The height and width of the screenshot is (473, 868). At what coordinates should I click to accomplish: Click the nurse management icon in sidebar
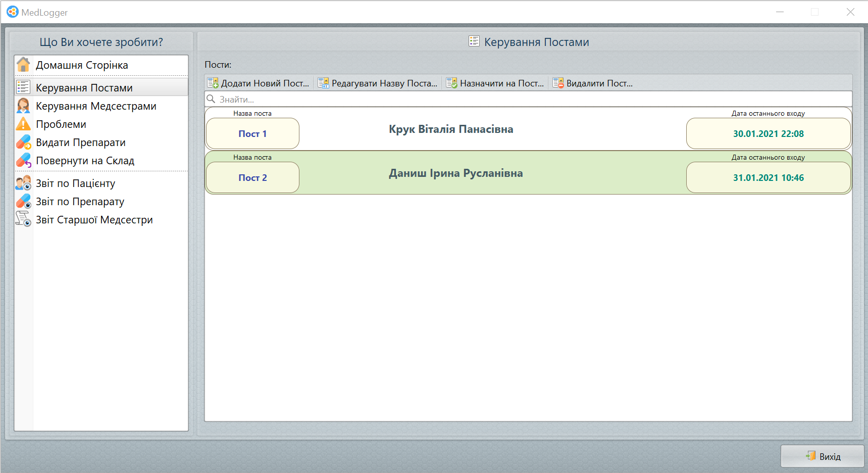point(23,106)
